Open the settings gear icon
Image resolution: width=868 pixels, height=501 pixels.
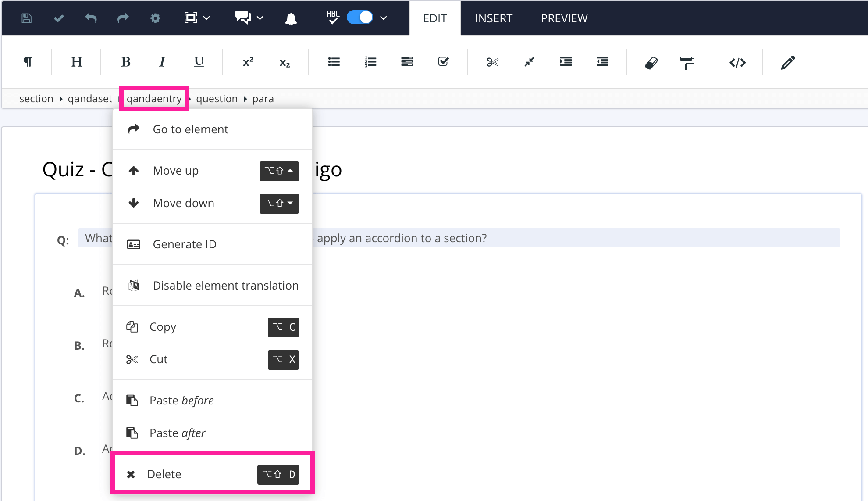click(x=155, y=18)
